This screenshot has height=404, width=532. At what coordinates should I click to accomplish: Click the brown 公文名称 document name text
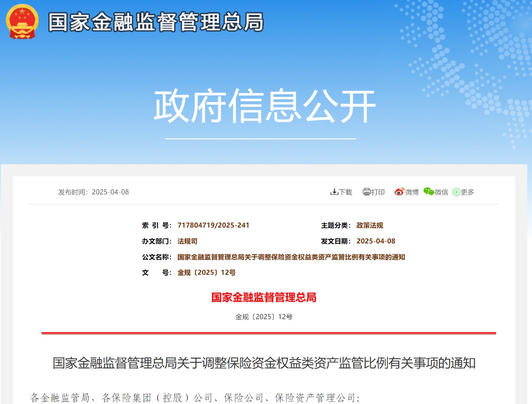[291, 257]
